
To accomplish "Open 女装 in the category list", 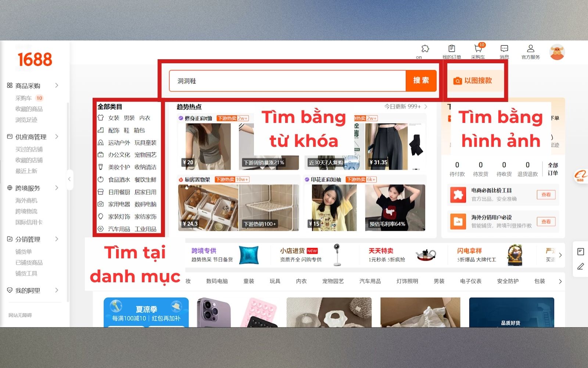I will pyautogui.click(x=114, y=118).
